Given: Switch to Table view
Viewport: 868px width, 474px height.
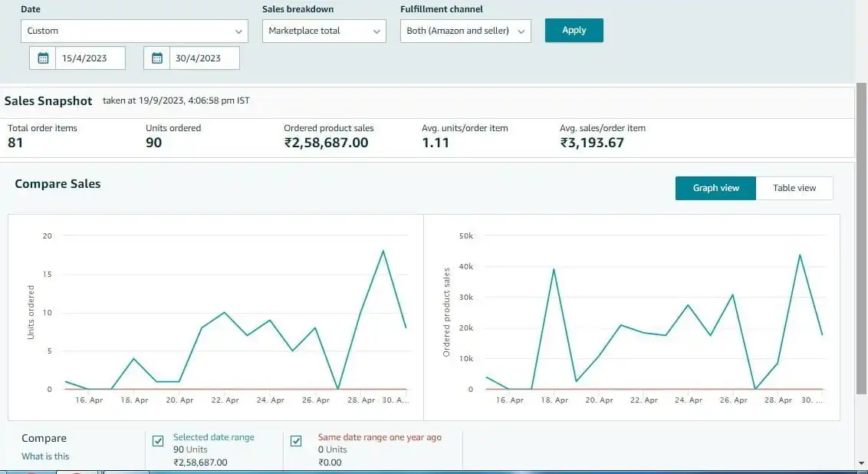Looking at the screenshot, I should 794,188.
